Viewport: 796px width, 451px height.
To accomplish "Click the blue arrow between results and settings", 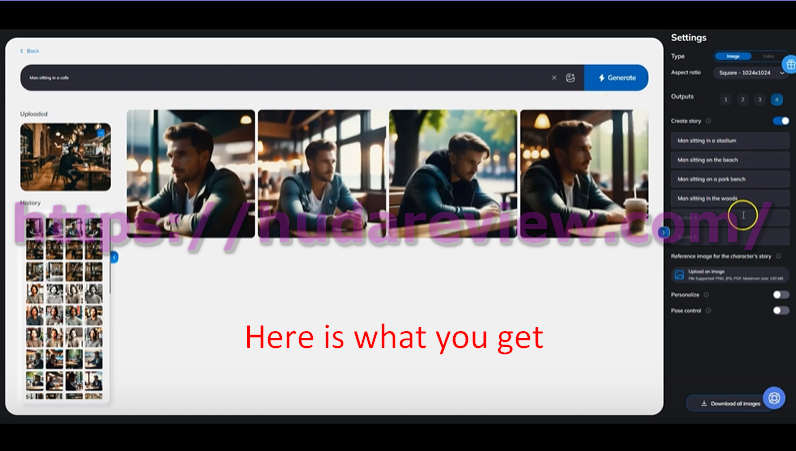I will click(x=663, y=232).
